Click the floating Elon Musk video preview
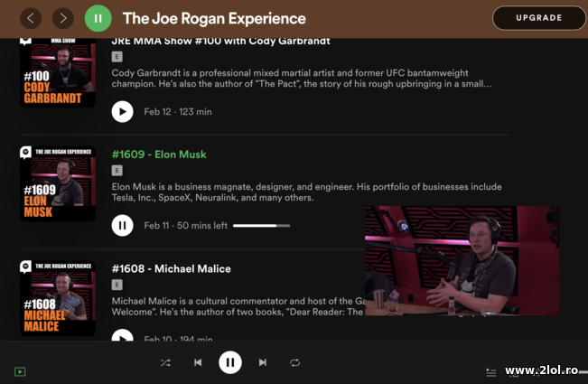588x384 pixels. pos(462,260)
